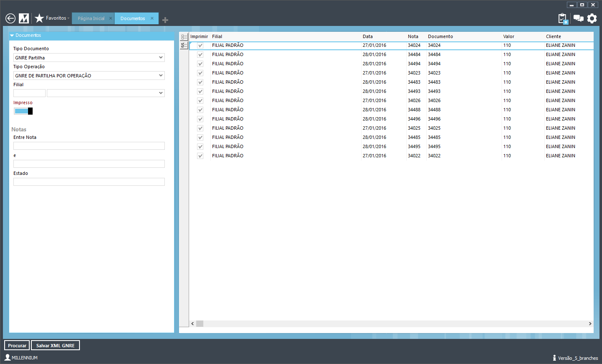Image resolution: width=602 pixels, height=364 pixels.
Task: Click the Procurar button
Action: click(x=17, y=346)
